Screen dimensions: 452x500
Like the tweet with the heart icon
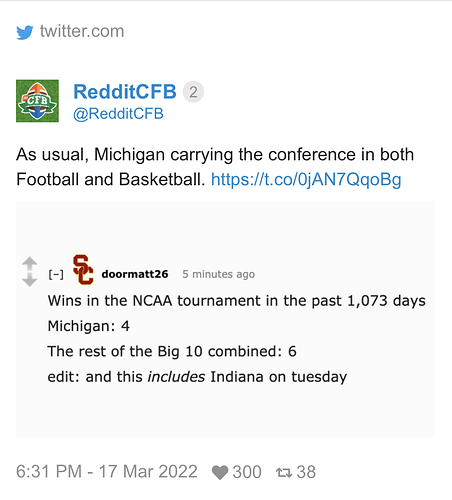(x=220, y=472)
